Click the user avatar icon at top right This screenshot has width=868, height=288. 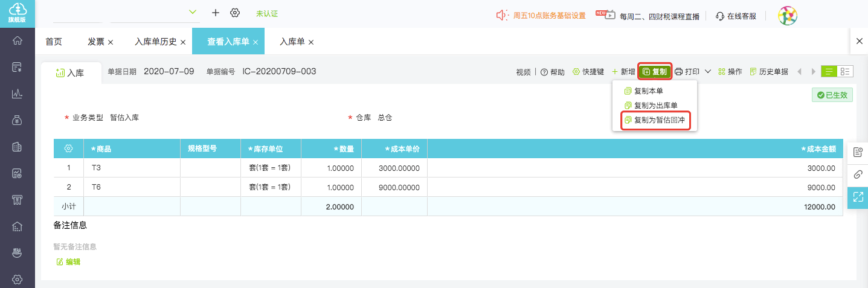coord(787,15)
